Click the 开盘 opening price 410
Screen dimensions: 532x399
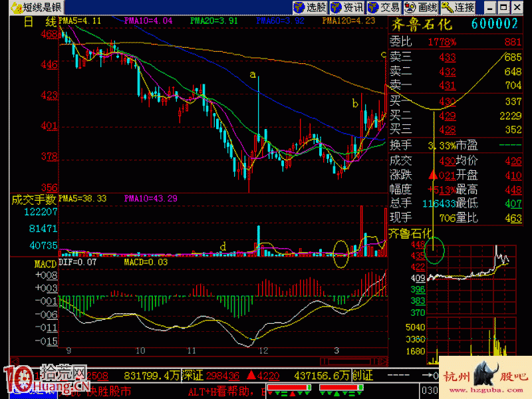pos(513,176)
